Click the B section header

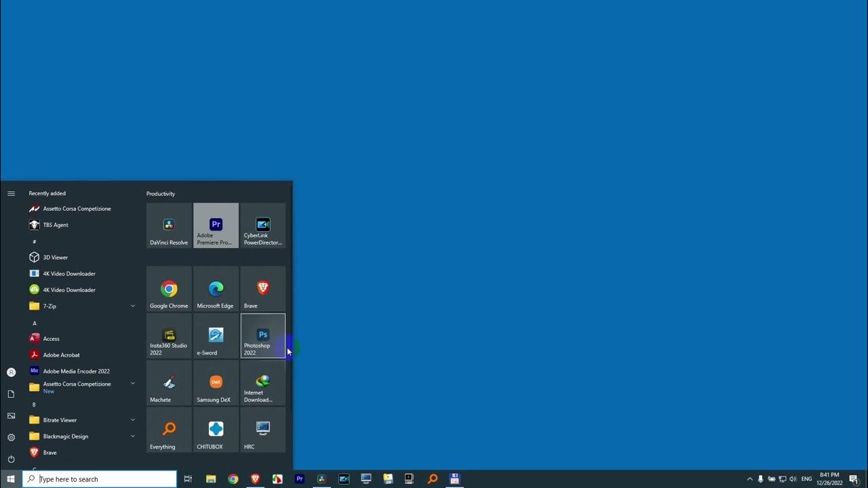pyautogui.click(x=34, y=405)
